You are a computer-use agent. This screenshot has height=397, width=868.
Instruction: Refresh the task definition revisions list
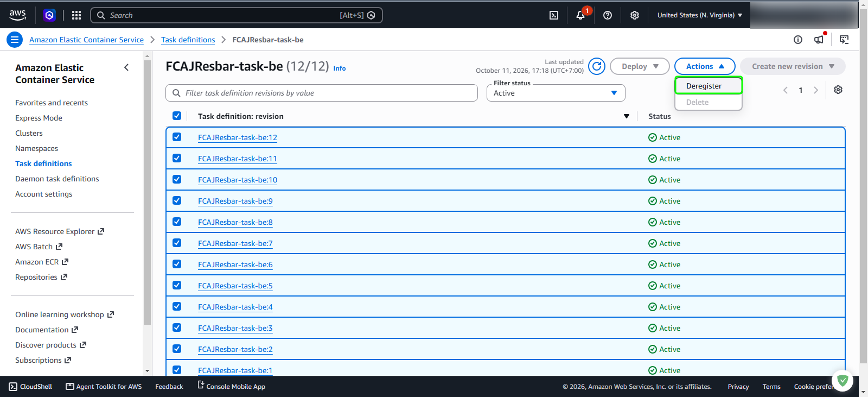[597, 66]
